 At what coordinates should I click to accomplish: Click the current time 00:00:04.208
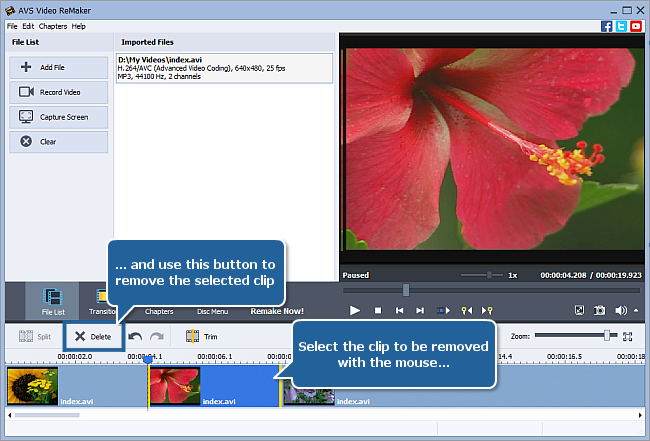pos(563,275)
